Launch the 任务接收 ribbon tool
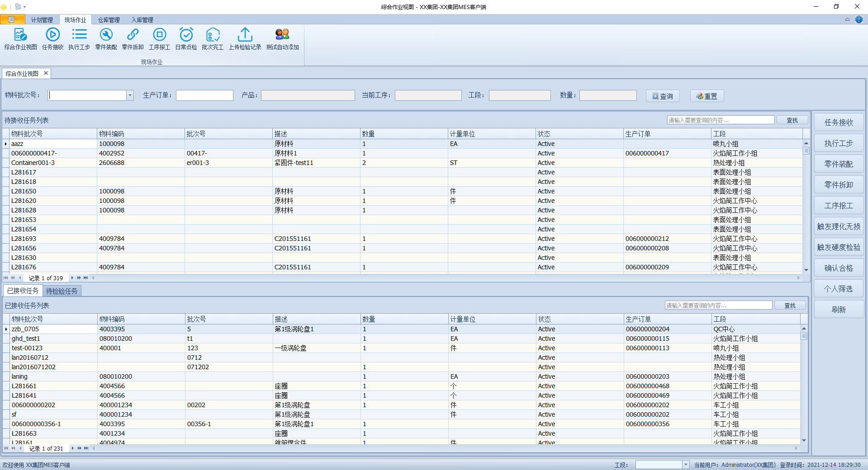 click(x=52, y=39)
